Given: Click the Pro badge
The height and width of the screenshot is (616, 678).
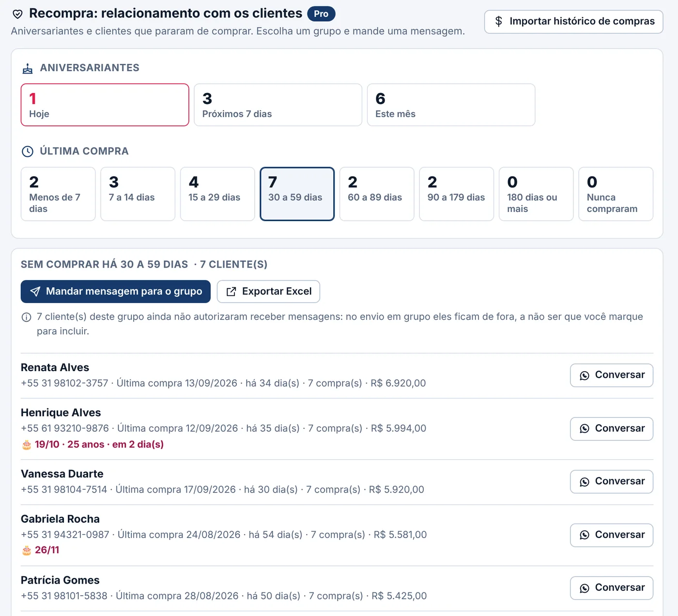Looking at the screenshot, I should click(321, 14).
